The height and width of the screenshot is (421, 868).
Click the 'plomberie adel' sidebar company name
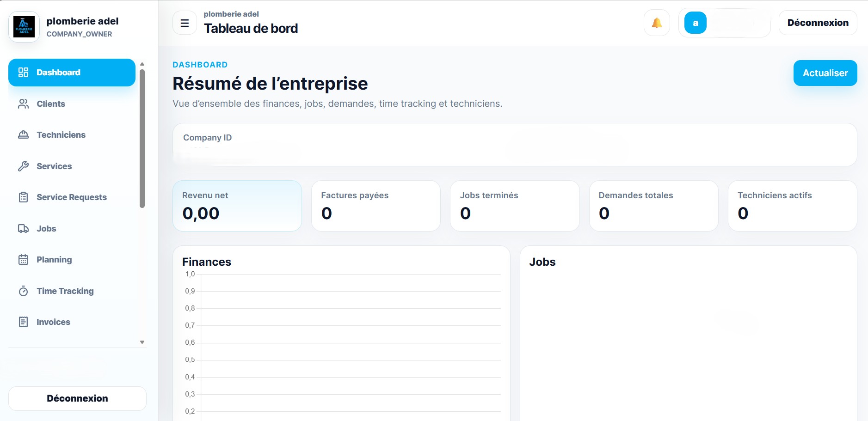pos(82,21)
